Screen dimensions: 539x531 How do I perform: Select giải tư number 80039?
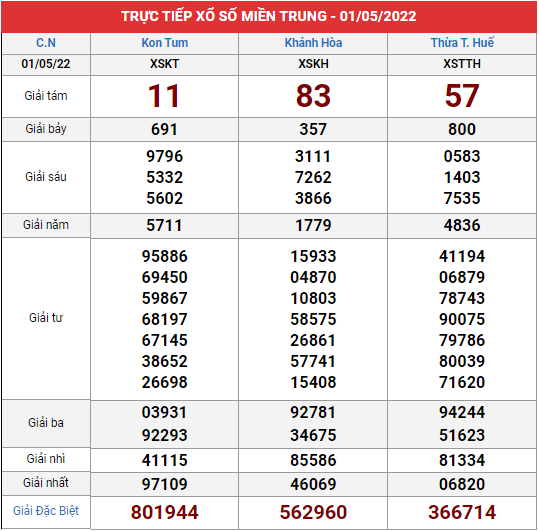tap(462, 361)
